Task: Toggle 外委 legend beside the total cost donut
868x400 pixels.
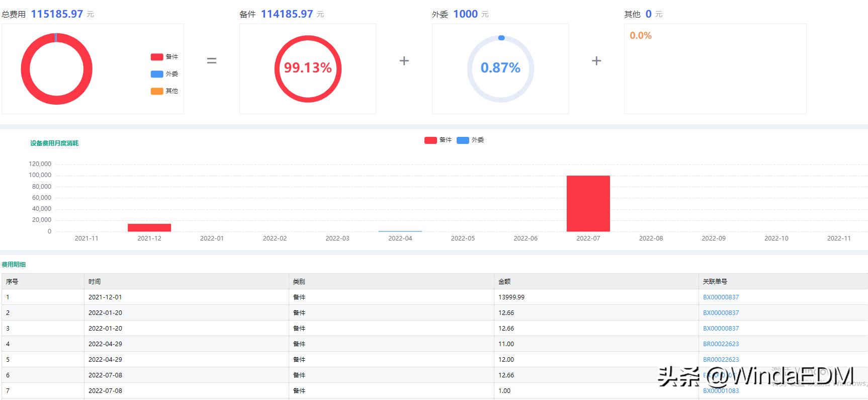Action: coord(164,74)
